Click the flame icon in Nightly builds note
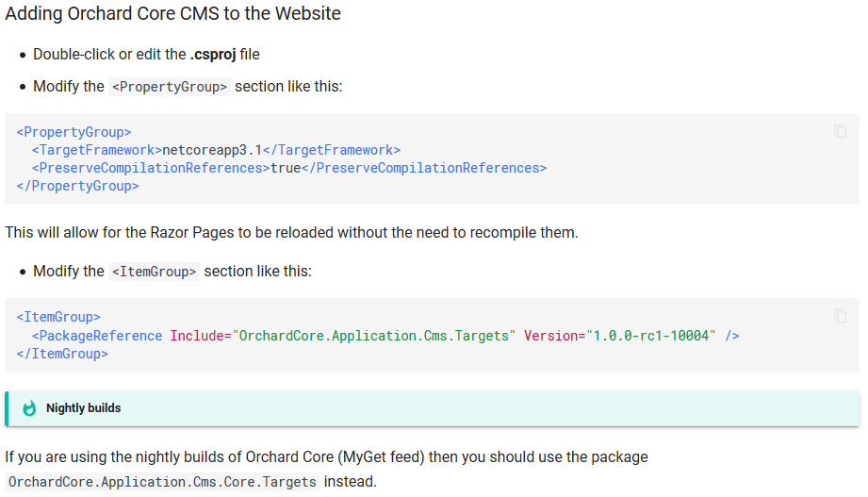Image resolution: width=868 pixels, height=497 pixels. [x=29, y=408]
